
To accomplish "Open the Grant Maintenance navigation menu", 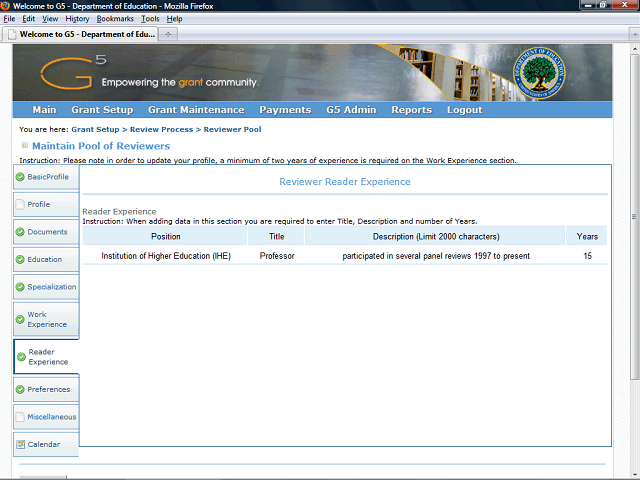I will (x=196, y=110).
